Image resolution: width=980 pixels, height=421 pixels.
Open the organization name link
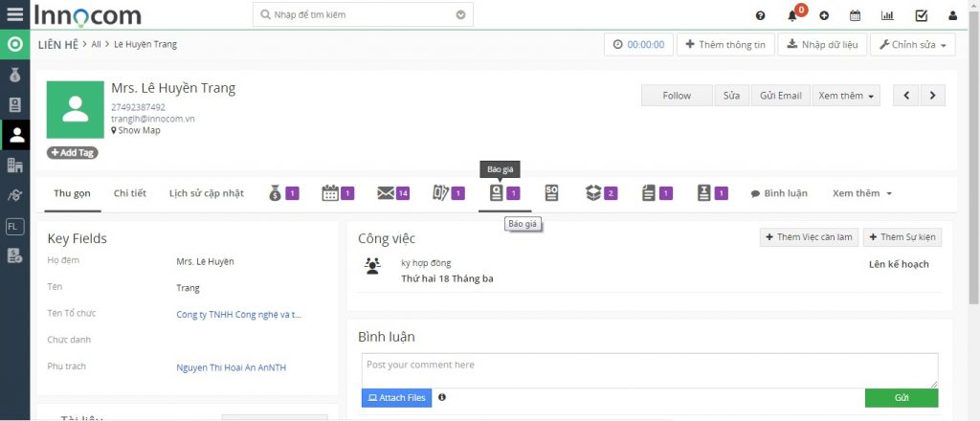(238, 314)
